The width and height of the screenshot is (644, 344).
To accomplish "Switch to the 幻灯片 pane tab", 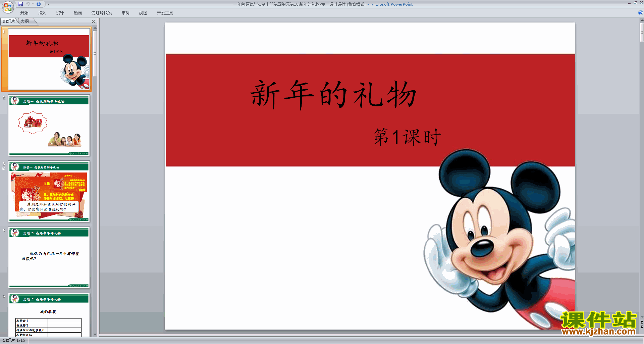I will [9, 21].
